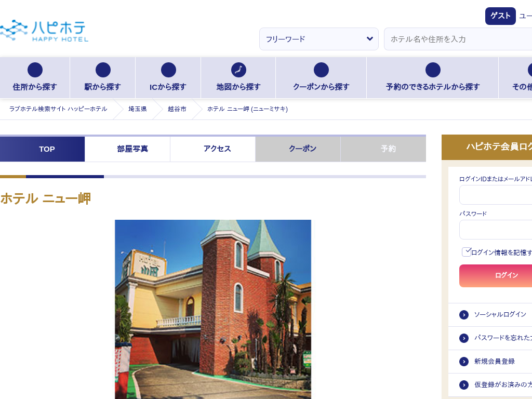Click the ホテル ニュー岬 (ニューミサキ) breadcrumb

pyautogui.click(x=247, y=109)
